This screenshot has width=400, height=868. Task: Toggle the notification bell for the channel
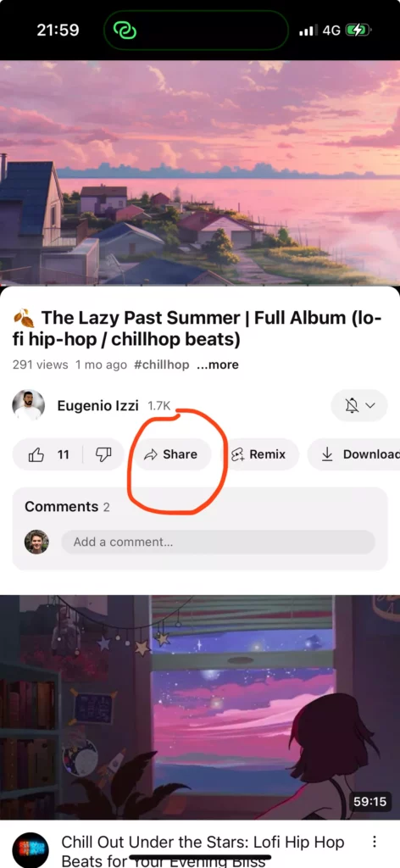[x=352, y=406]
